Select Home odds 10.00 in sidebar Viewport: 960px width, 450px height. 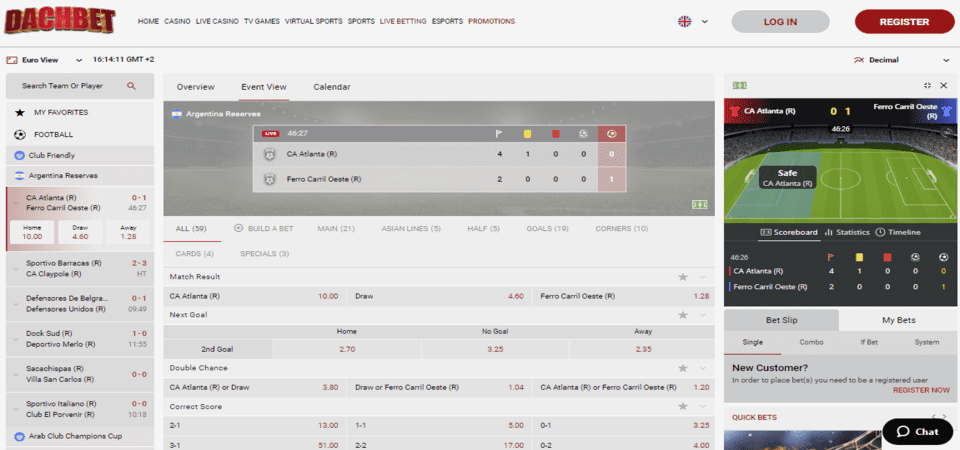(32, 232)
